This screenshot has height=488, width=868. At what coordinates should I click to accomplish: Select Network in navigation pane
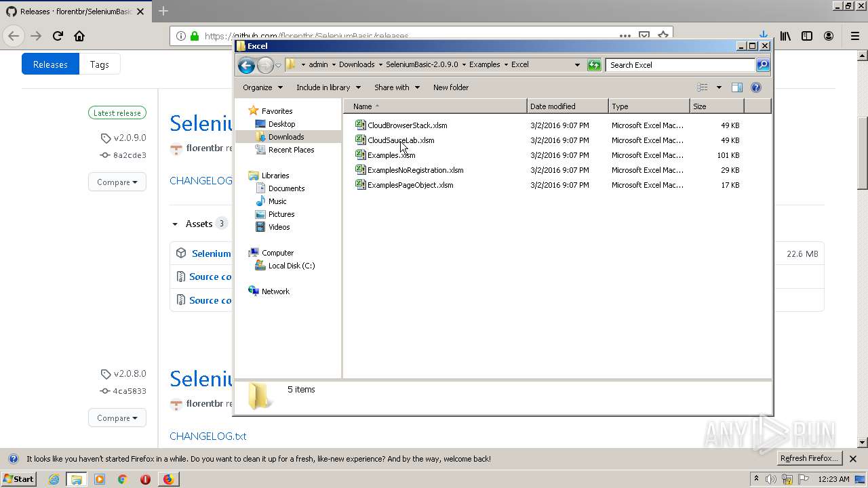(x=275, y=291)
